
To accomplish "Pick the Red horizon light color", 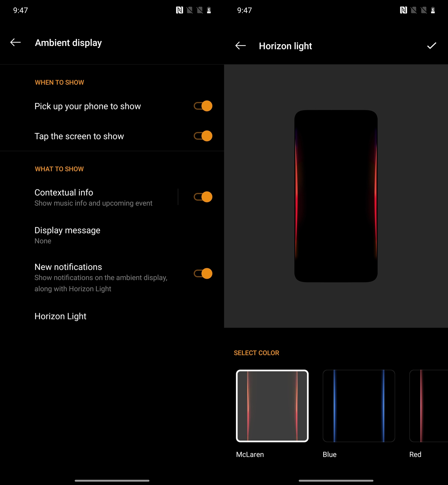I will [x=428, y=406].
